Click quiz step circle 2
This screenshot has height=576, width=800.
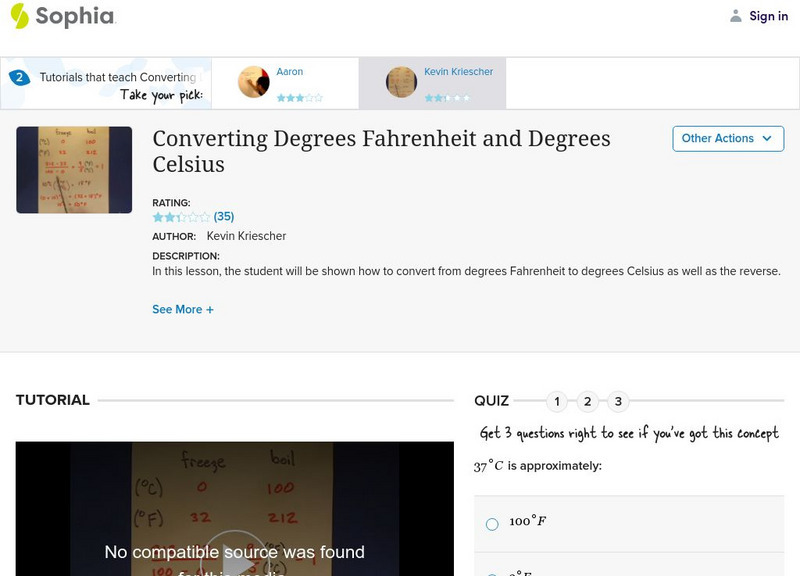pos(588,401)
